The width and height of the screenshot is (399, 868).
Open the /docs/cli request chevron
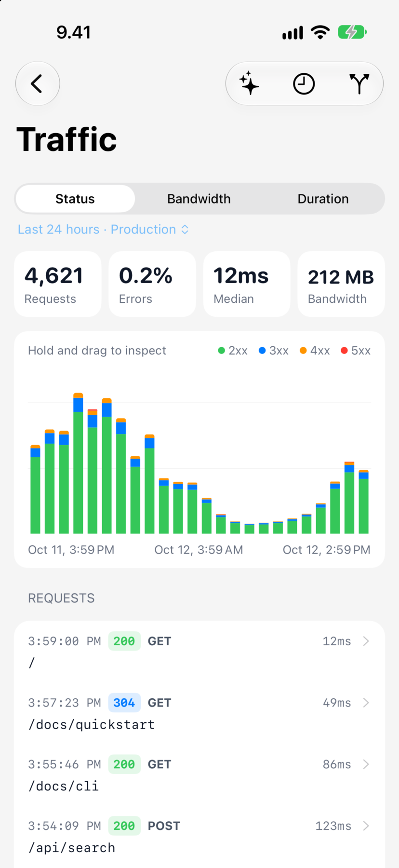tap(366, 764)
